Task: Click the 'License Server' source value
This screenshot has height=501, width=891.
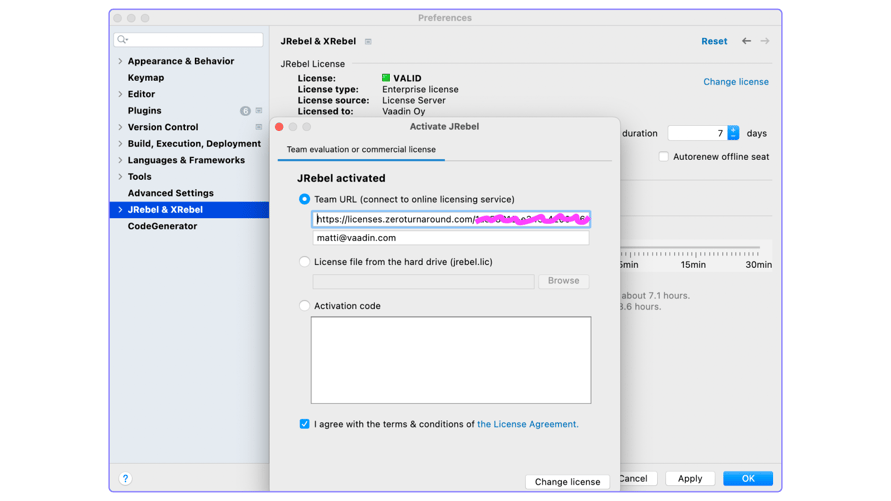Action: [x=414, y=100]
